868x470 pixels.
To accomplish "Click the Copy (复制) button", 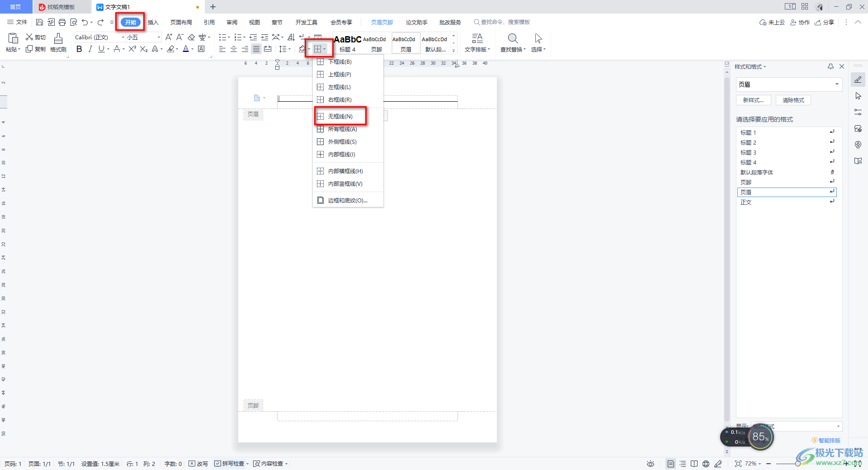I will (35, 49).
